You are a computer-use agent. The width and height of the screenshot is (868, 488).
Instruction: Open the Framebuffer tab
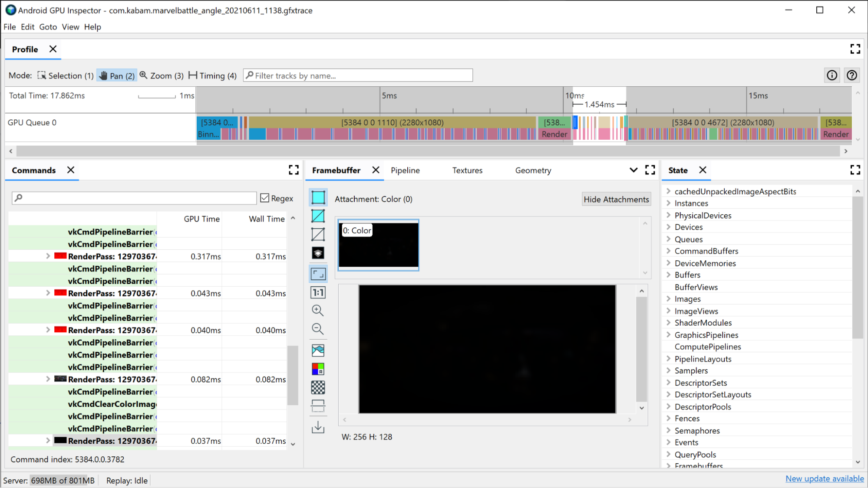click(336, 170)
